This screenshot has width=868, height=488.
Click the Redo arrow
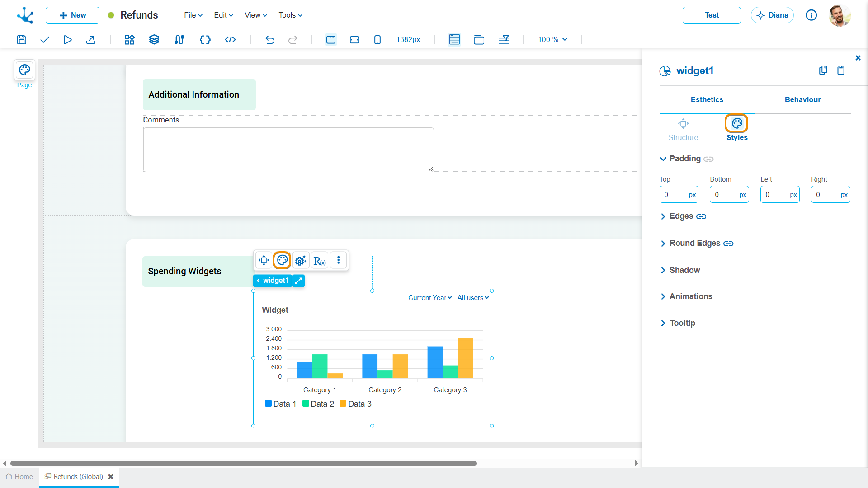pos(293,40)
